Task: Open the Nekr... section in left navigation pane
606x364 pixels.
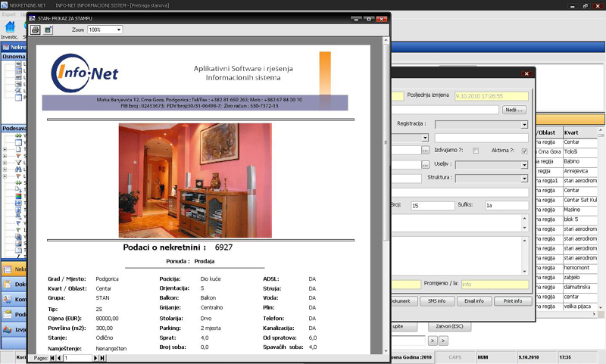Action: tap(14, 269)
